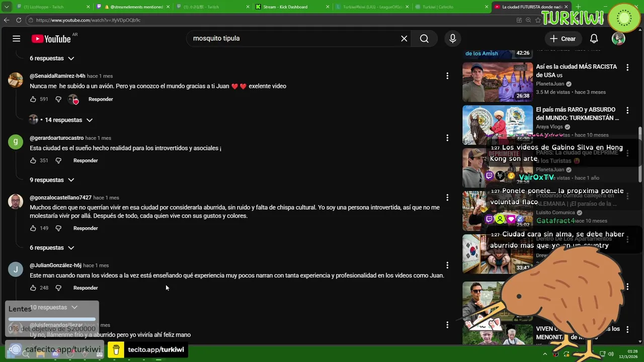
Task: Switch to the Stream - Kick Dashboard tab
Action: click(291, 7)
